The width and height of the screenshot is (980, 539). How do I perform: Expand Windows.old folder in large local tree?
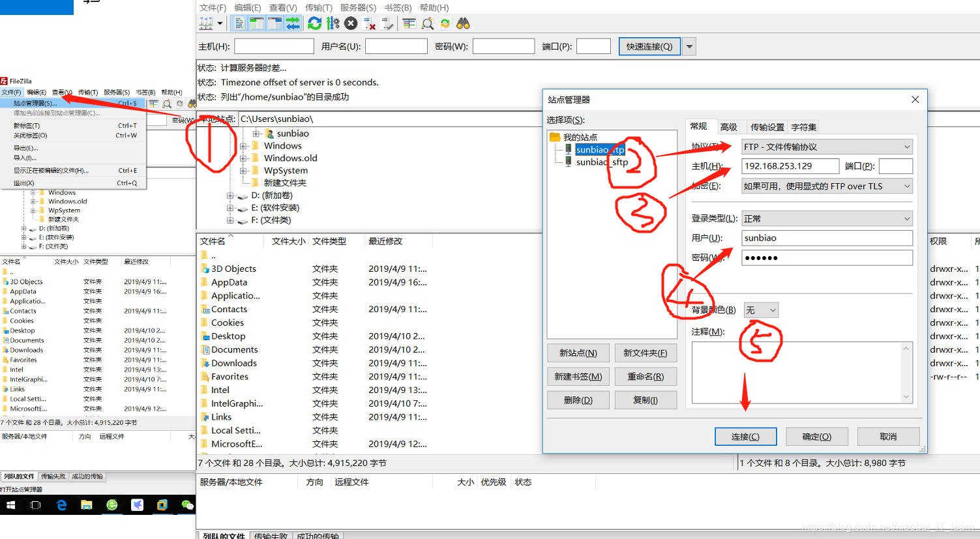pyautogui.click(x=243, y=158)
